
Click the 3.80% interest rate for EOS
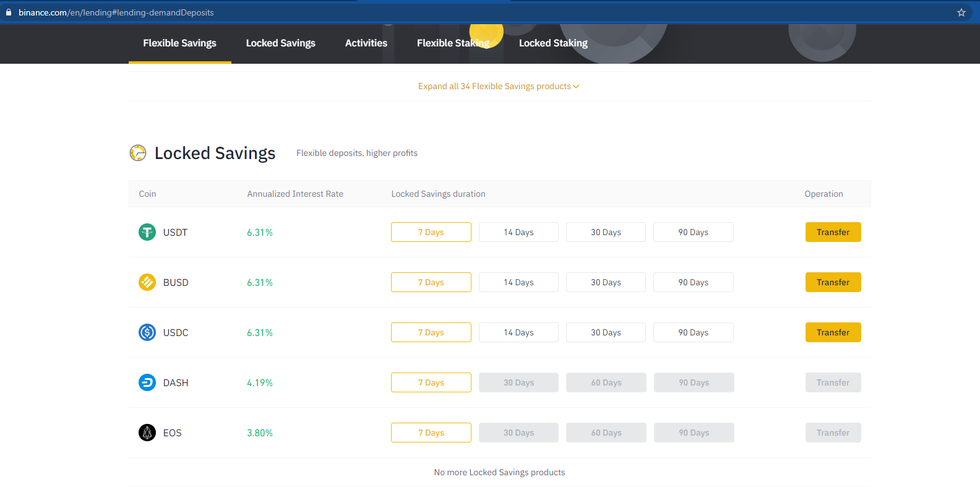click(260, 433)
